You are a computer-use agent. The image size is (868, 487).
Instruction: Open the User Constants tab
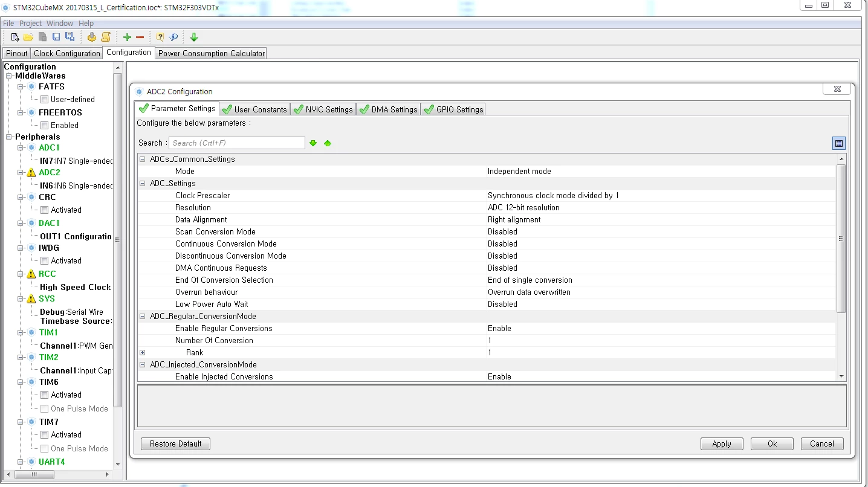coord(254,109)
